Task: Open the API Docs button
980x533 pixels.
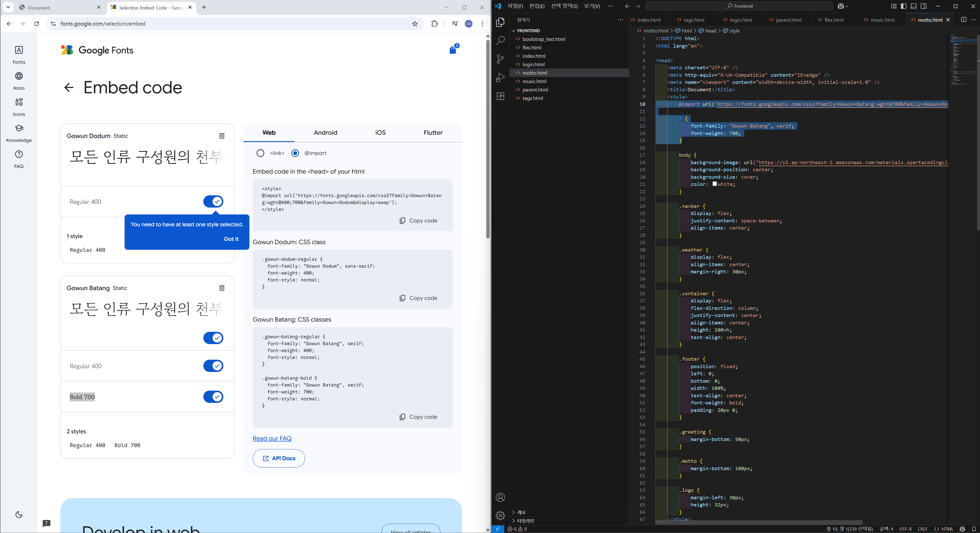Action: tap(279, 458)
